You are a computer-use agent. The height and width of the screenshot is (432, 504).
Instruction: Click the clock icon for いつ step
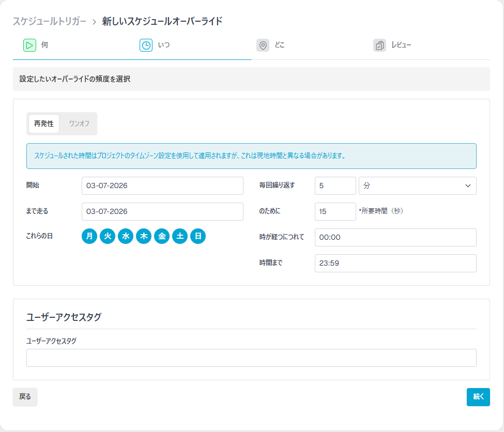(x=146, y=45)
